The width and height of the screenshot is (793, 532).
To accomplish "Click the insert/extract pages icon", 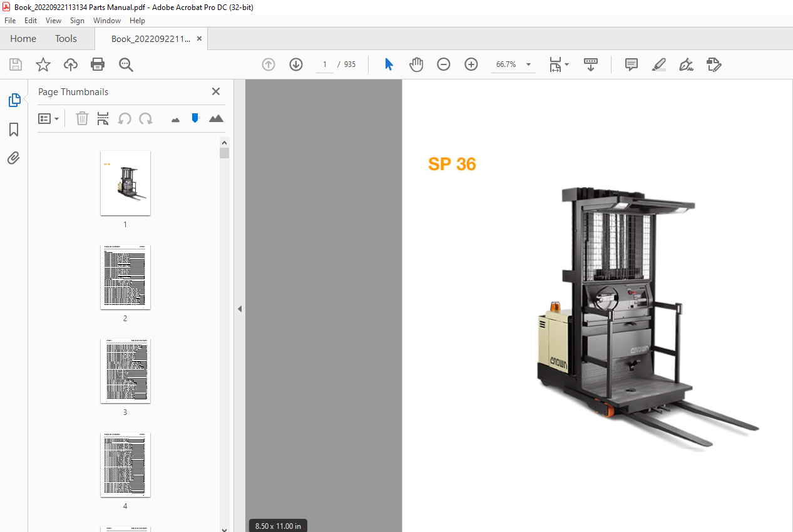I will tap(103, 118).
